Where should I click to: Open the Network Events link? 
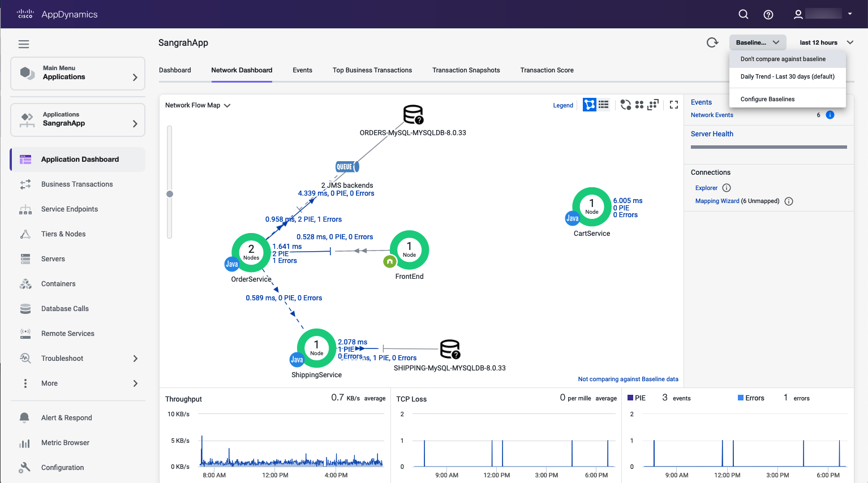click(712, 115)
